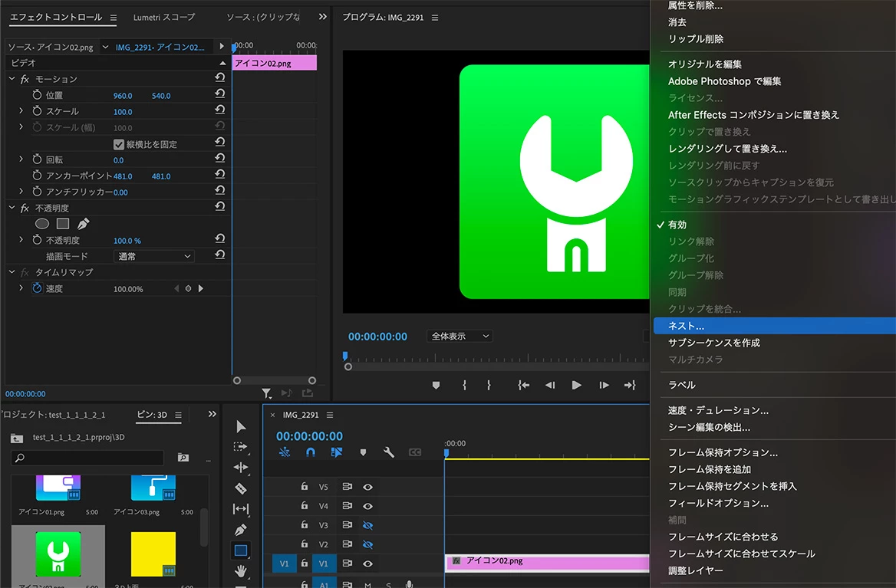The height and width of the screenshot is (588, 896).
Task: Select free draw bezier mask pen
Action: coord(84,224)
